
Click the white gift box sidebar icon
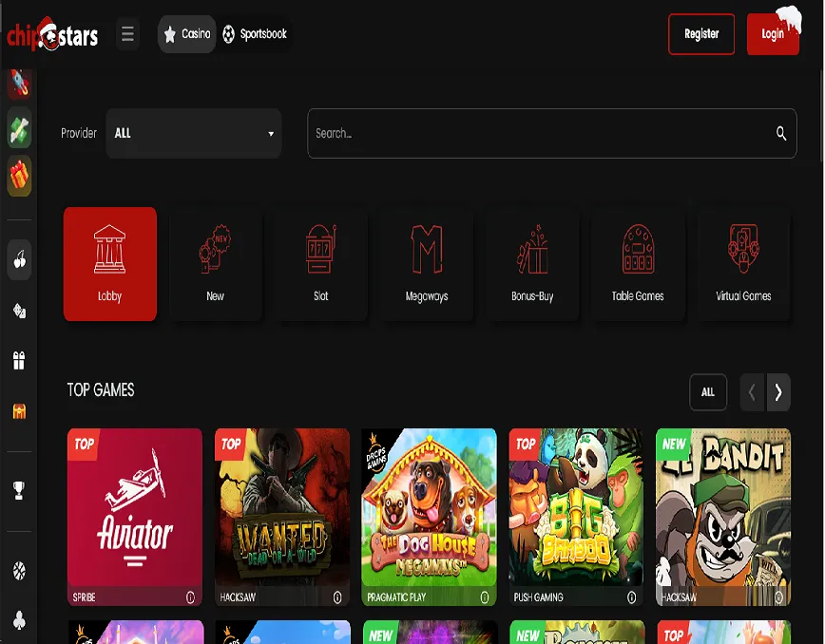tap(19, 361)
